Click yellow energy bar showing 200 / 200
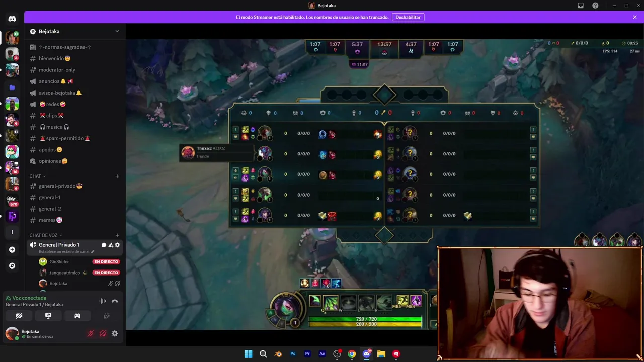The height and width of the screenshot is (362, 644). click(365, 325)
